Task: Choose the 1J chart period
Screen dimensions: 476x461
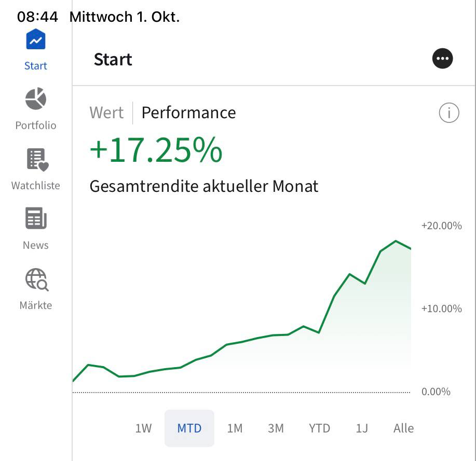Action: coord(362,428)
